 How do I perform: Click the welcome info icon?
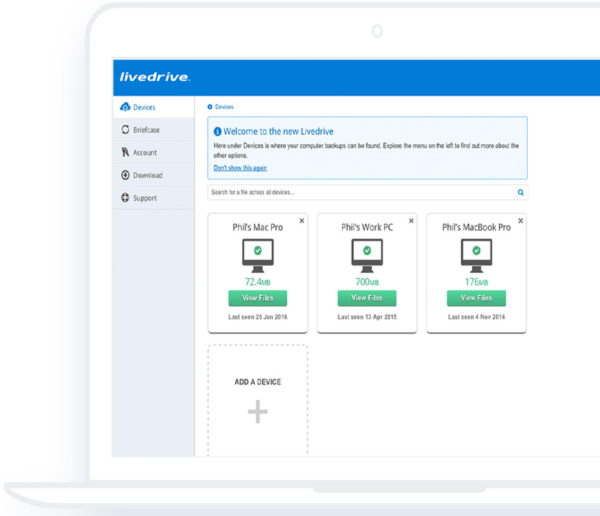(217, 131)
